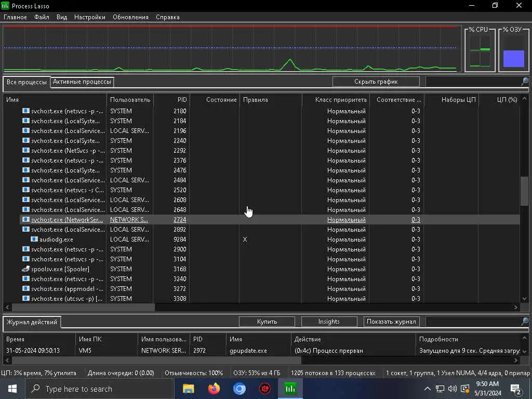Viewport: 532px width, 399px height.
Task: Switch to Все процессы tab
Action: (x=26, y=82)
